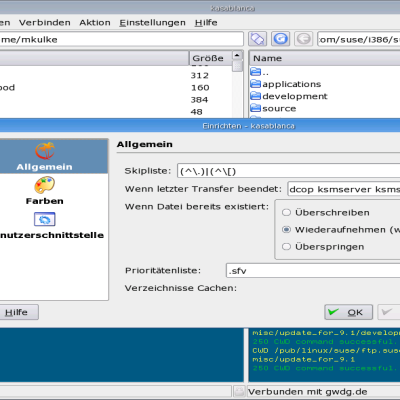Image resolution: width=400 pixels, height=400 pixels.
Task: Open the Verbinden menu
Action: tap(45, 23)
